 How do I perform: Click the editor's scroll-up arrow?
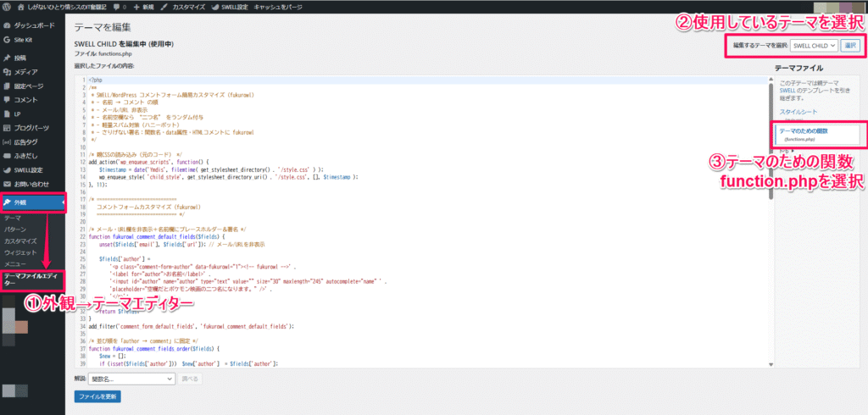[770, 80]
